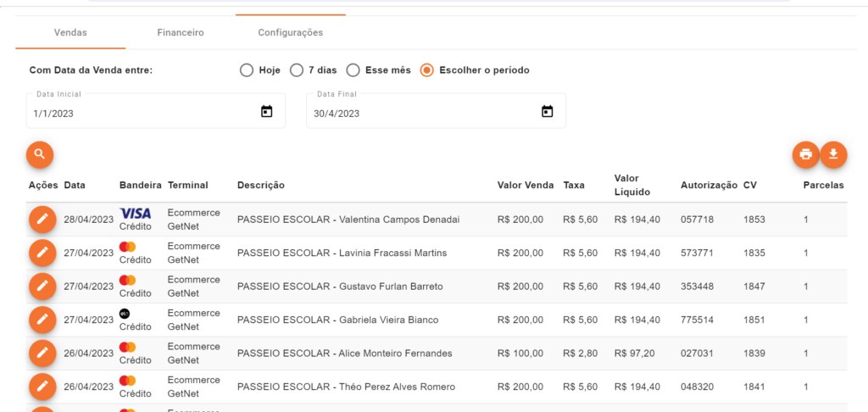Go to the Vendas tab
The height and width of the screenshot is (412, 868).
pos(70,33)
